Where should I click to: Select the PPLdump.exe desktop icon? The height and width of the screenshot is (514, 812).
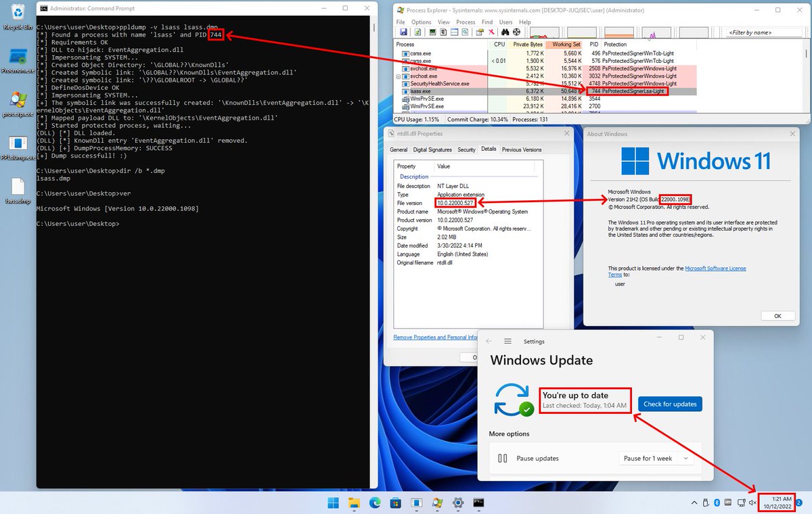coord(18,148)
